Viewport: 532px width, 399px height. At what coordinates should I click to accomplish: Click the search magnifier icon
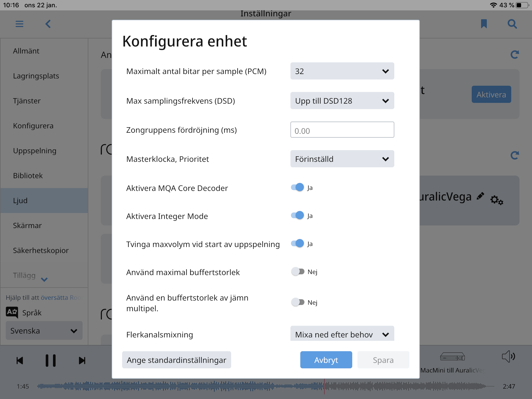(512, 24)
